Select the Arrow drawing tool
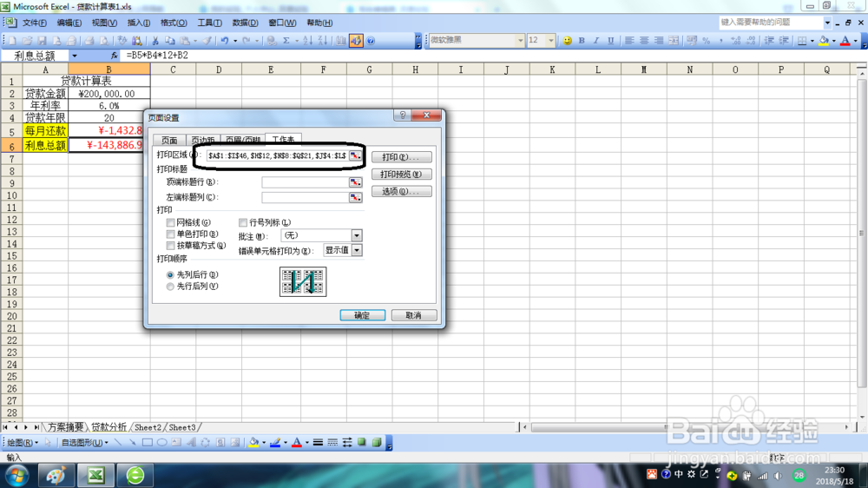 pyautogui.click(x=132, y=443)
